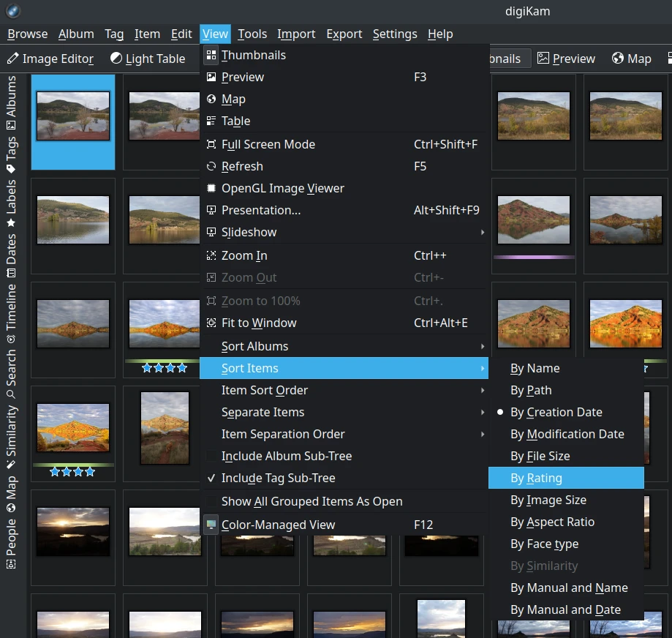Click the Full Screen Mode icon
Screen dimensions: 672x638
[211, 144]
